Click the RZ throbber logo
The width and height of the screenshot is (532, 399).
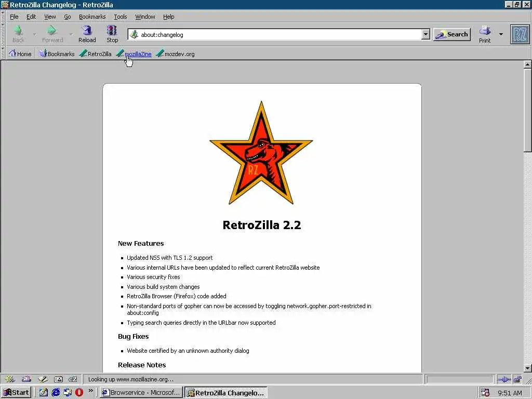click(520, 34)
